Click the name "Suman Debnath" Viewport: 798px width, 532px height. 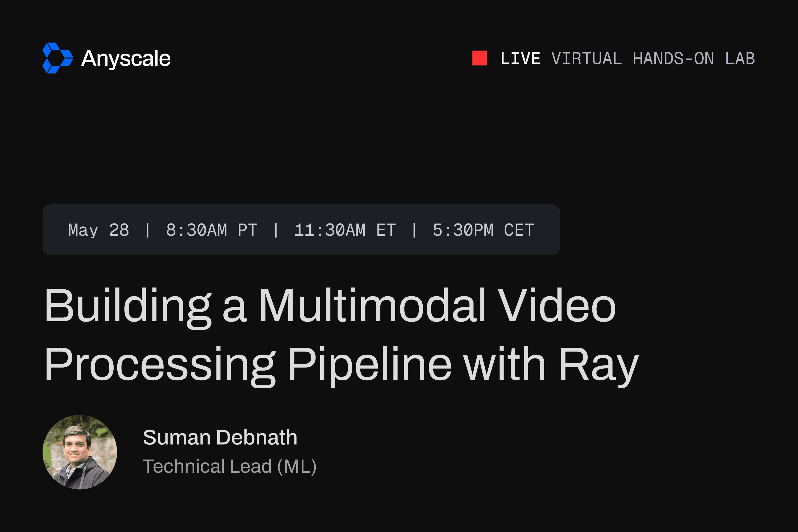click(x=220, y=437)
